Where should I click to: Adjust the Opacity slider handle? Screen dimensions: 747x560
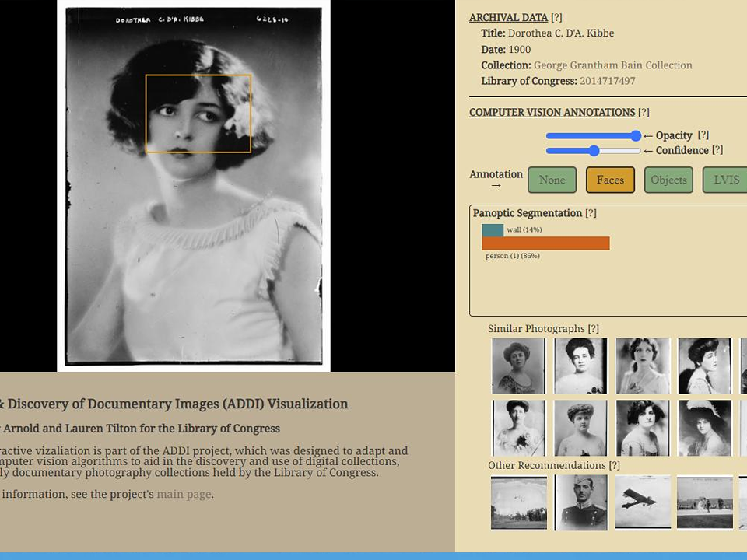pyautogui.click(x=636, y=135)
